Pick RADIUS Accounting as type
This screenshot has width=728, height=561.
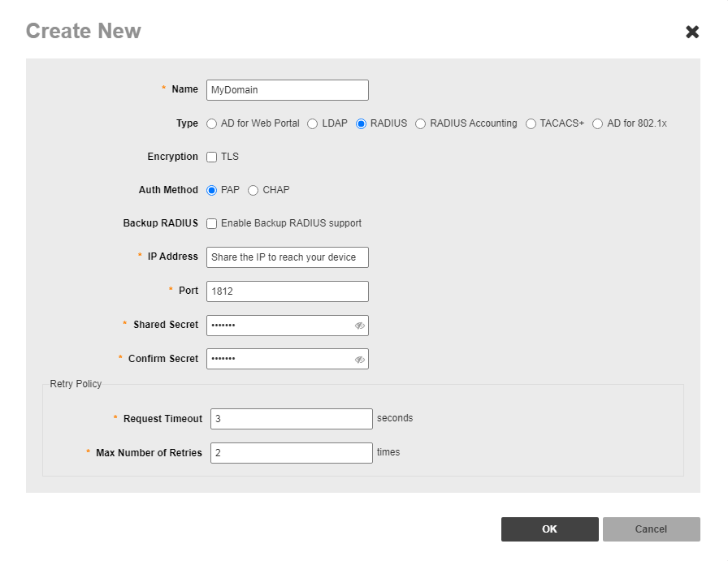point(420,124)
